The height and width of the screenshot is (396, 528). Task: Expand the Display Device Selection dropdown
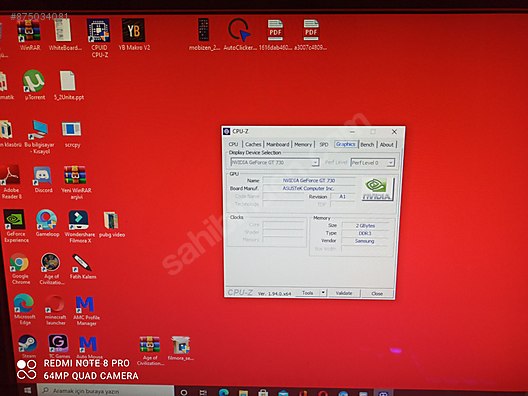pos(315,162)
